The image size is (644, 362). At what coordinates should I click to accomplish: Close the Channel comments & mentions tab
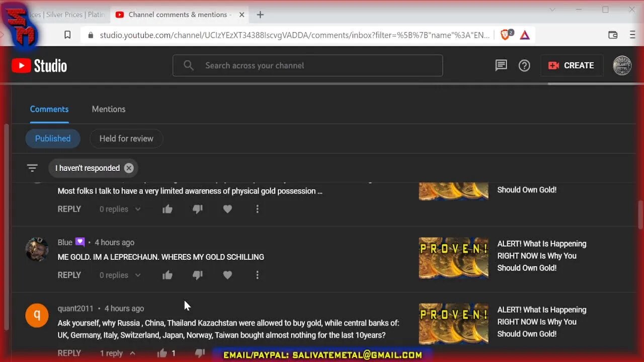tap(242, 15)
